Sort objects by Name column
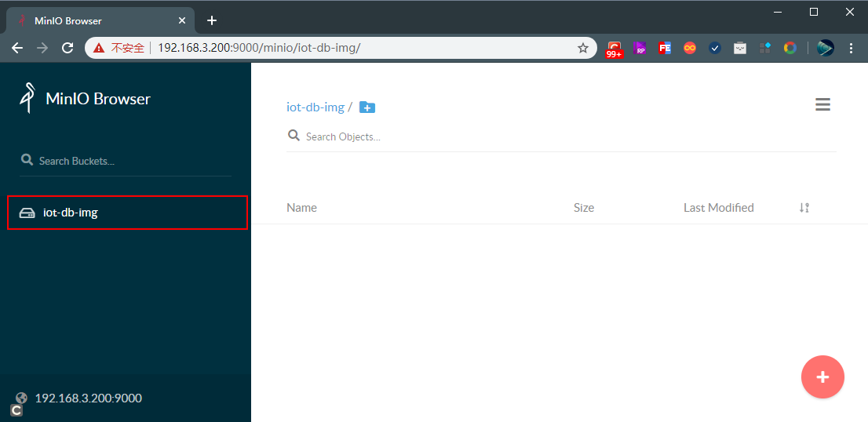Viewport: 868px width, 422px height. click(x=301, y=208)
